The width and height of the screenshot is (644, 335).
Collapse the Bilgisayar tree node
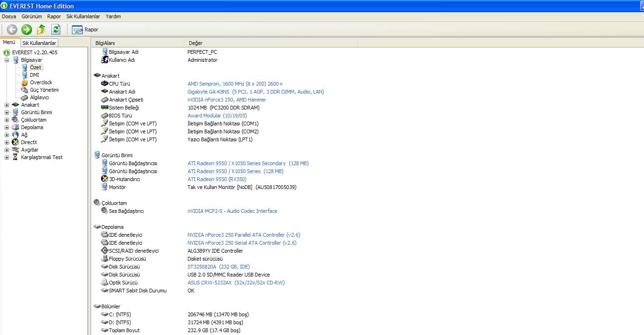point(7,60)
